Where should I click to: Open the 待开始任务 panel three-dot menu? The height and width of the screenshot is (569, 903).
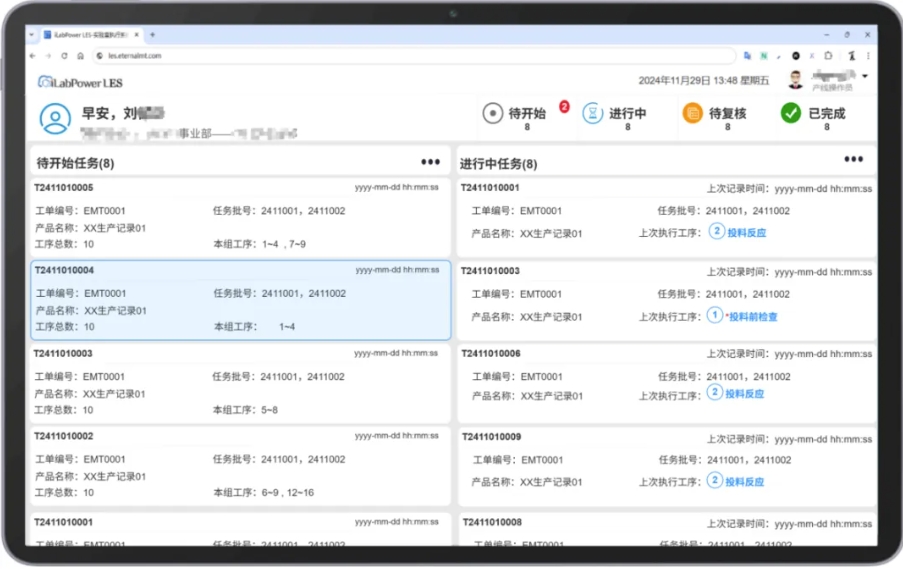[430, 162]
